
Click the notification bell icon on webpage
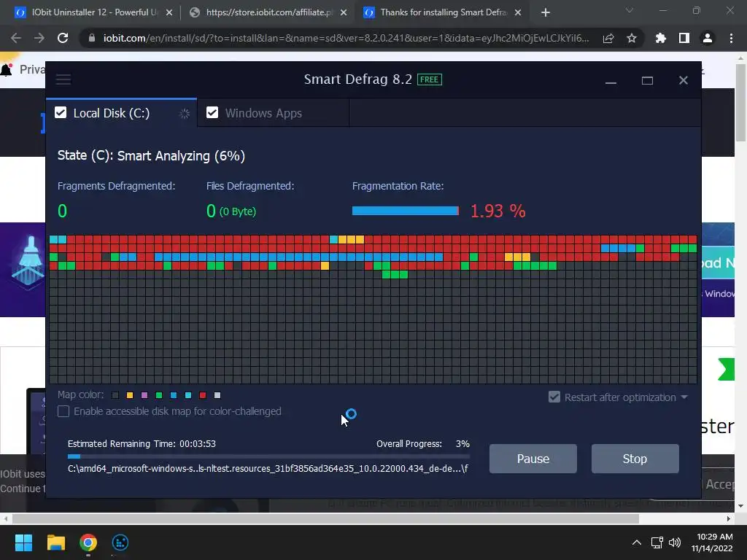pyautogui.click(x=6, y=70)
